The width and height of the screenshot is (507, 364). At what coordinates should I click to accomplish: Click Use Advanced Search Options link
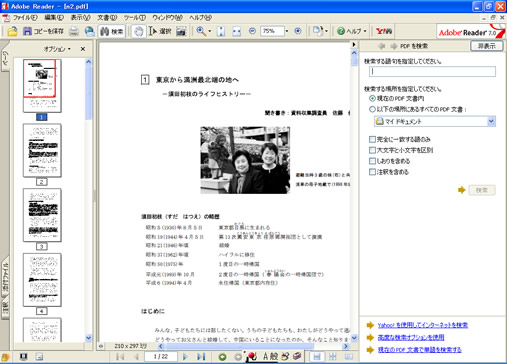(x=411, y=337)
